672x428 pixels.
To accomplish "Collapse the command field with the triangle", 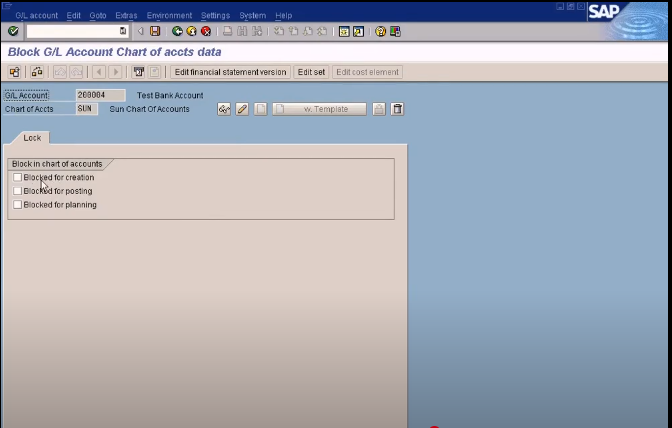I will tap(140, 31).
